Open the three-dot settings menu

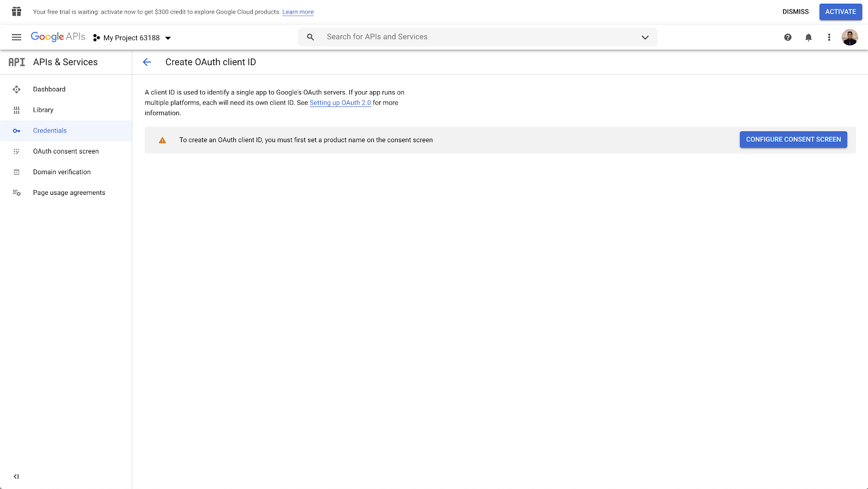click(829, 37)
